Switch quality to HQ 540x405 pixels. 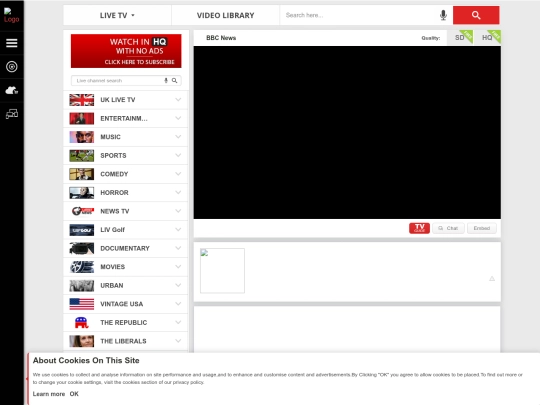pyautogui.click(x=487, y=38)
